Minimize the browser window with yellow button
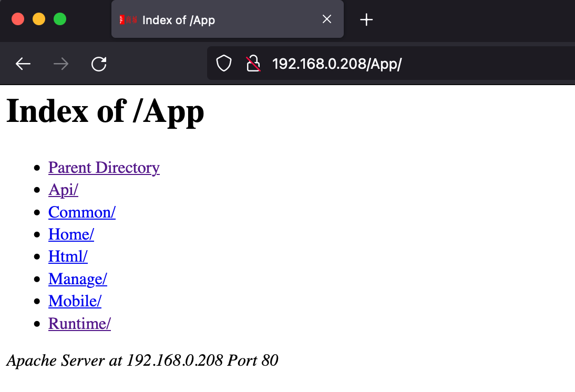The width and height of the screenshot is (575, 392). 39,19
